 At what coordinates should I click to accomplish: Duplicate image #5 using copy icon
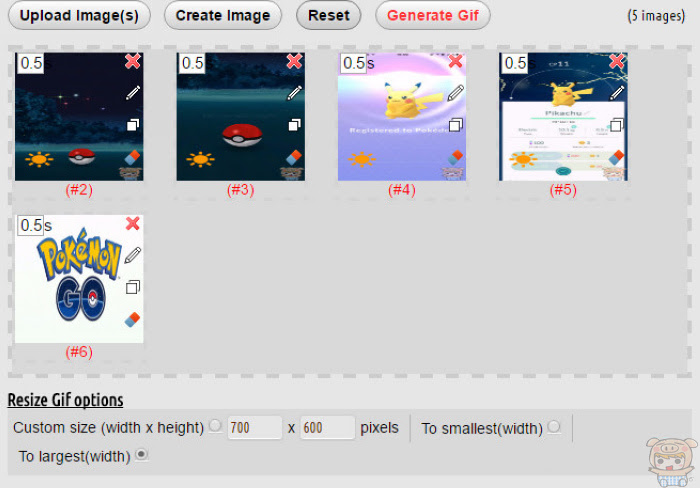(x=617, y=125)
